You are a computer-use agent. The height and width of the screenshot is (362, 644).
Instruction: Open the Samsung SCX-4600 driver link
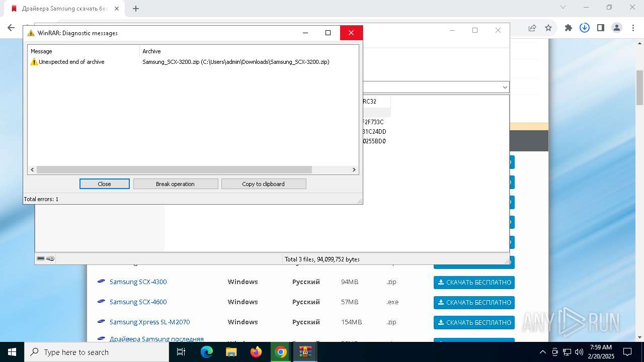138,302
